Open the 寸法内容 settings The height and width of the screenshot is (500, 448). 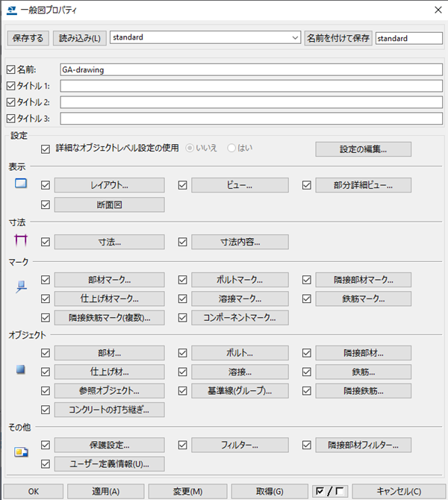[x=240, y=242]
